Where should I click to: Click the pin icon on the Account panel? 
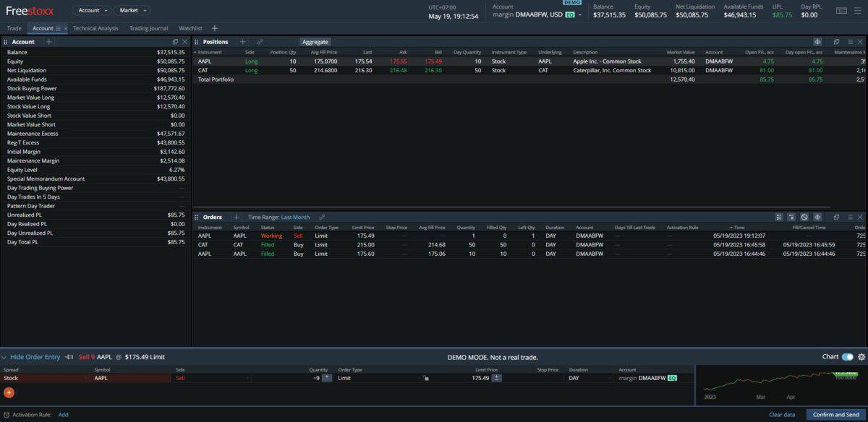tap(174, 41)
